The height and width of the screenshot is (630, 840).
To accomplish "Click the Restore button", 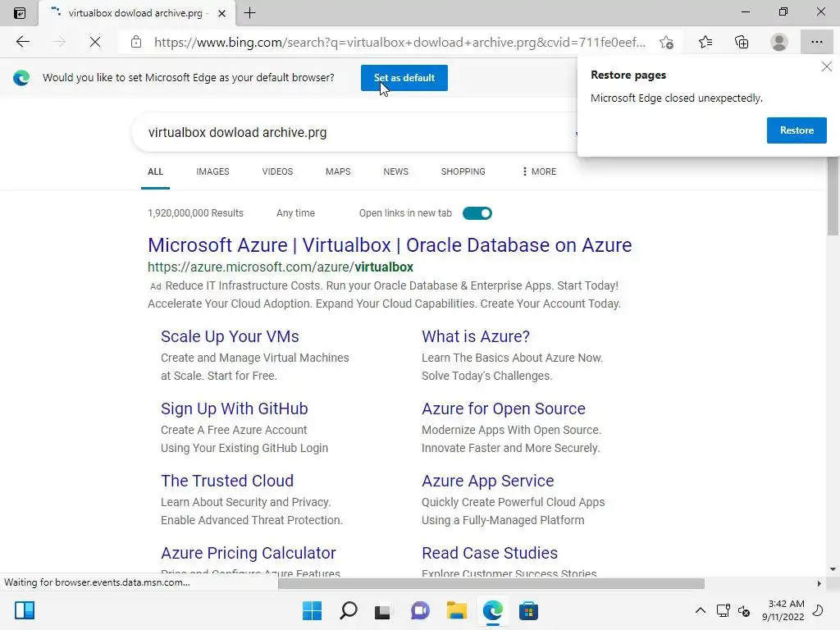I will coord(797,130).
